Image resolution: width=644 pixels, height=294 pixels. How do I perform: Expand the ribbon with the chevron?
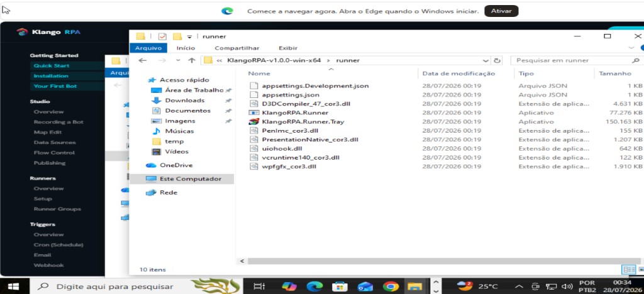(x=631, y=48)
